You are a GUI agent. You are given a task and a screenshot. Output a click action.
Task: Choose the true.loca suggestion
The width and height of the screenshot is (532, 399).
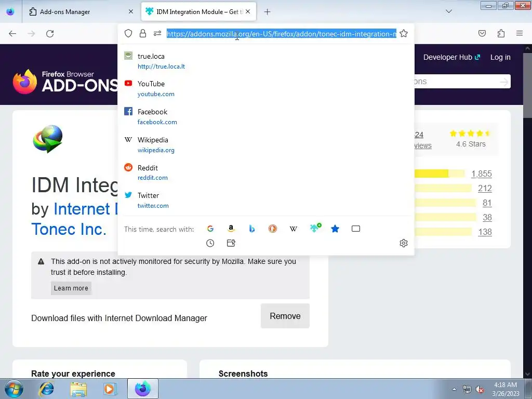pyautogui.click(x=266, y=61)
